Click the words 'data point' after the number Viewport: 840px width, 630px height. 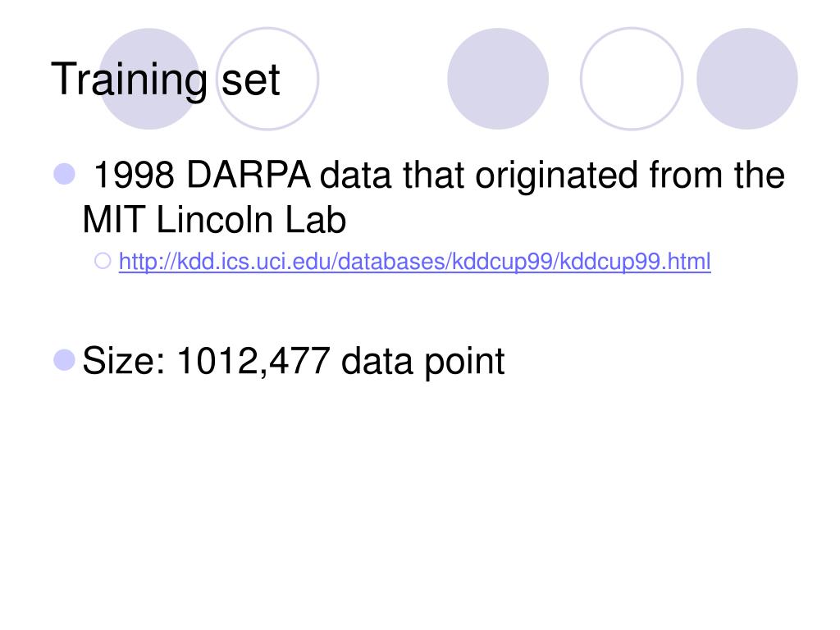(x=422, y=363)
